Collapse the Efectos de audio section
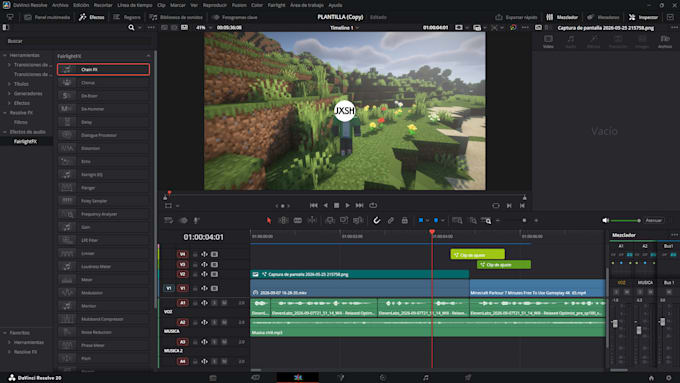Viewport: 680px width, 383px height. click(x=5, y=132)
